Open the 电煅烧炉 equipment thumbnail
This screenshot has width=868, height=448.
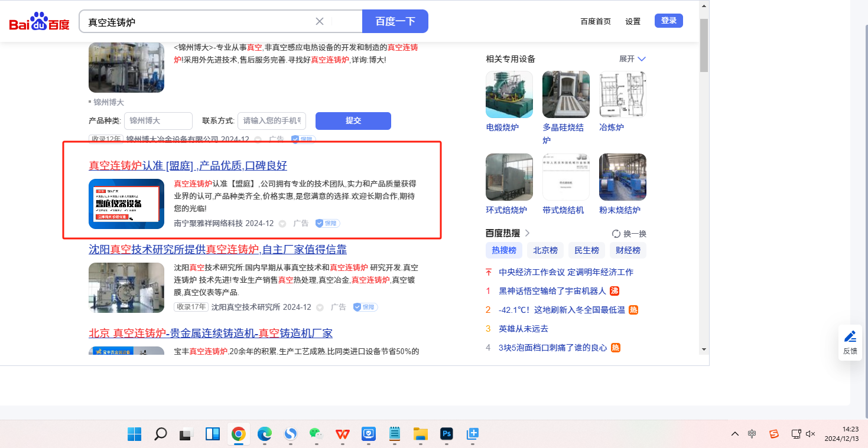coord(509,94)
